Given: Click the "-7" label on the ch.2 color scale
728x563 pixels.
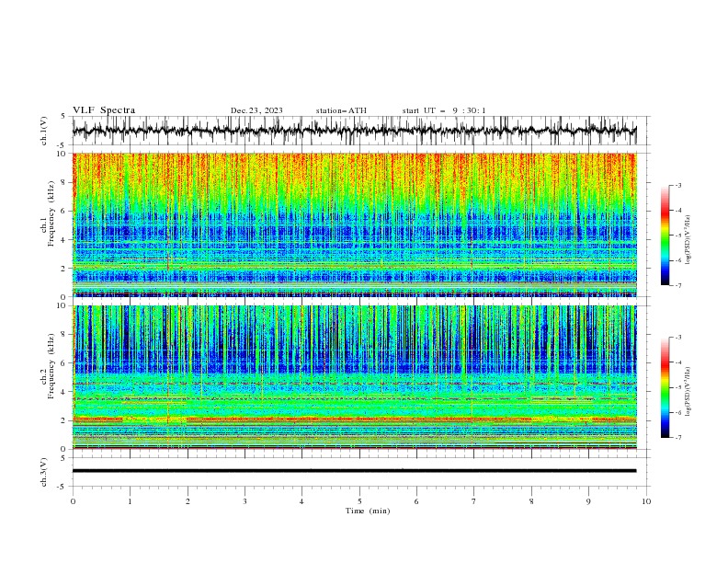Looking at the screenshot, I should (x=678, y=437).
